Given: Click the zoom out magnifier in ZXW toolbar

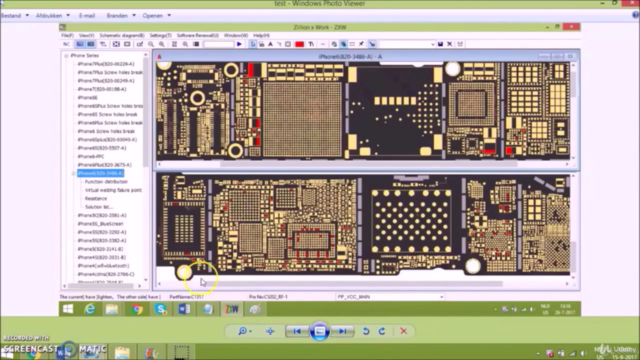Looking at the screenshot, I should (x=151, y=44).
